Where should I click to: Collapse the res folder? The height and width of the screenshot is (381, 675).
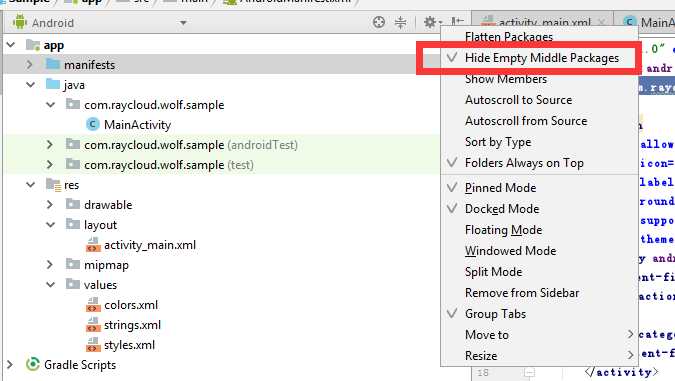point(31,185)
